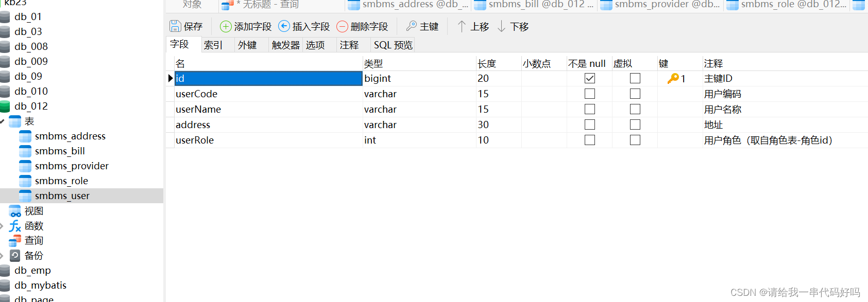This screenshot has width=868, height=302.
Task: Click the Move Down arrow icon
Action: 501,26
